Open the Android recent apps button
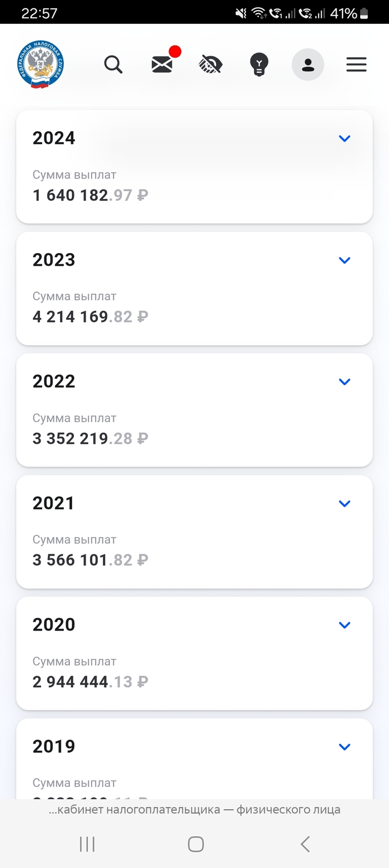This screenshot has height=868, width=389. pyautogui.click(x=87, y=844)
